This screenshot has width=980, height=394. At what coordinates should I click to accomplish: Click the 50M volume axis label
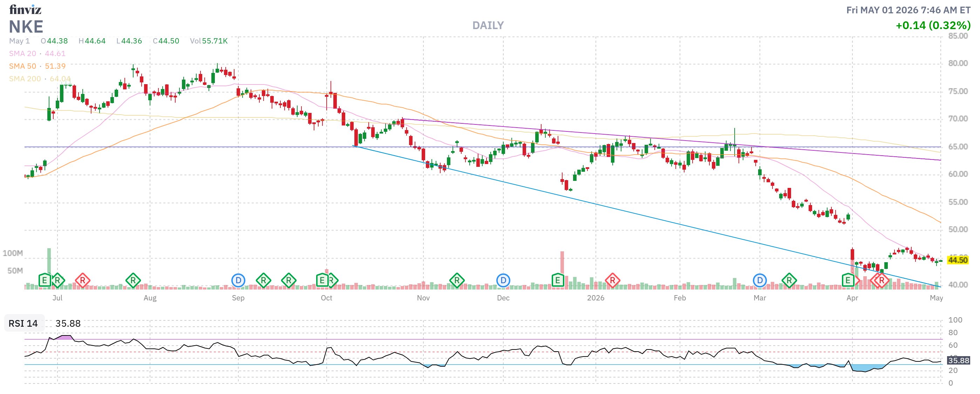point(15,271)
